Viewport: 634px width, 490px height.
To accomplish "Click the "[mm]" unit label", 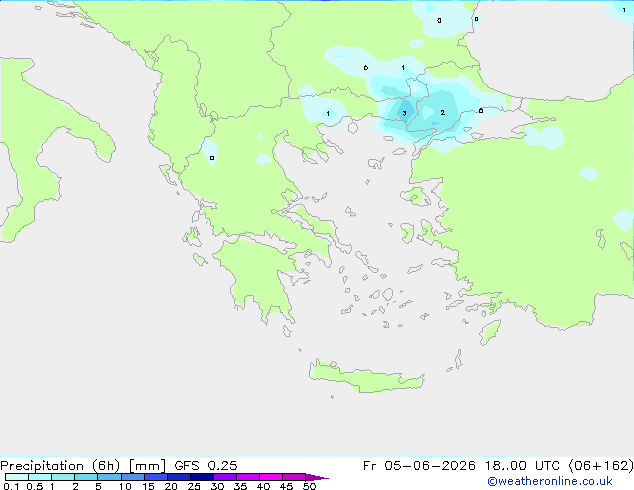I will coord(147,466).
